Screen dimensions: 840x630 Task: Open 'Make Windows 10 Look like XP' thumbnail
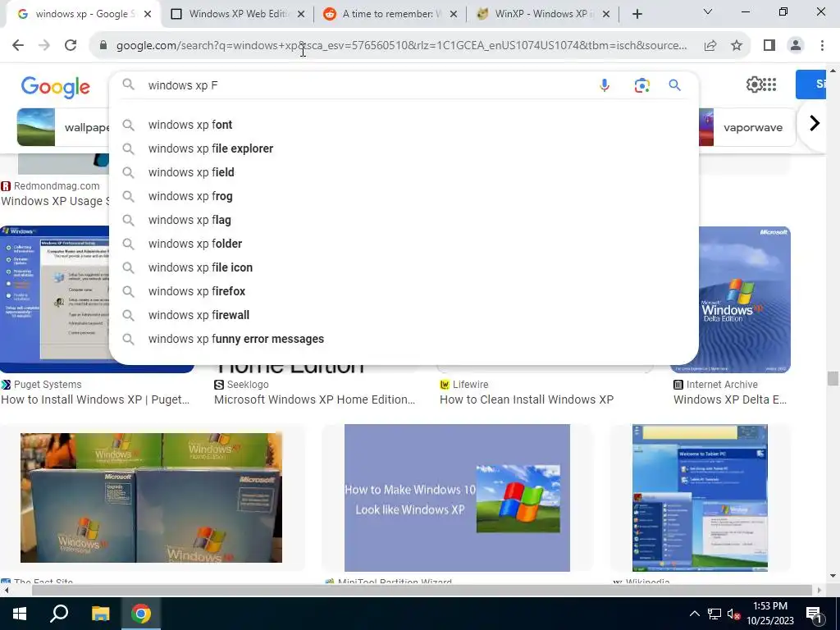pyautogui.click(x=457, y=498)
